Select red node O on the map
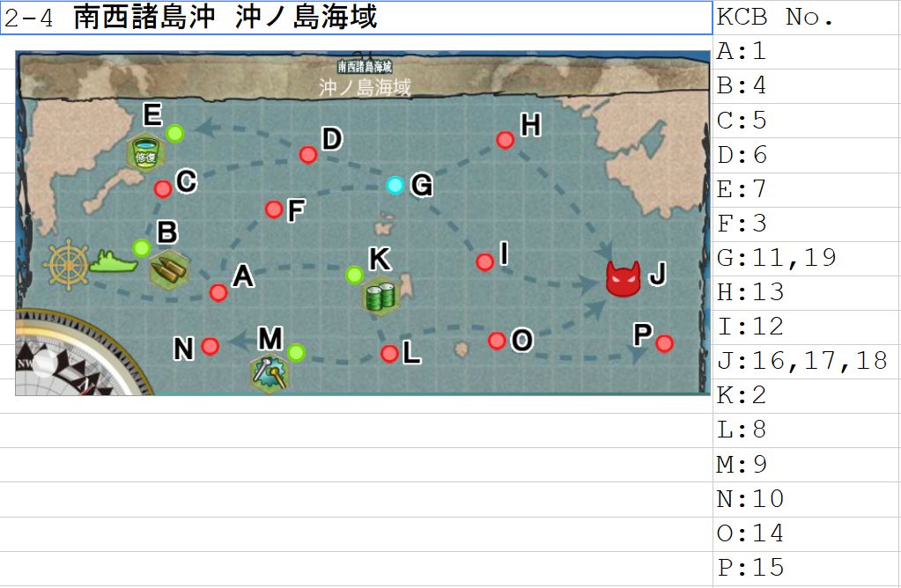 pyautogui.click(x=497, y=341)
